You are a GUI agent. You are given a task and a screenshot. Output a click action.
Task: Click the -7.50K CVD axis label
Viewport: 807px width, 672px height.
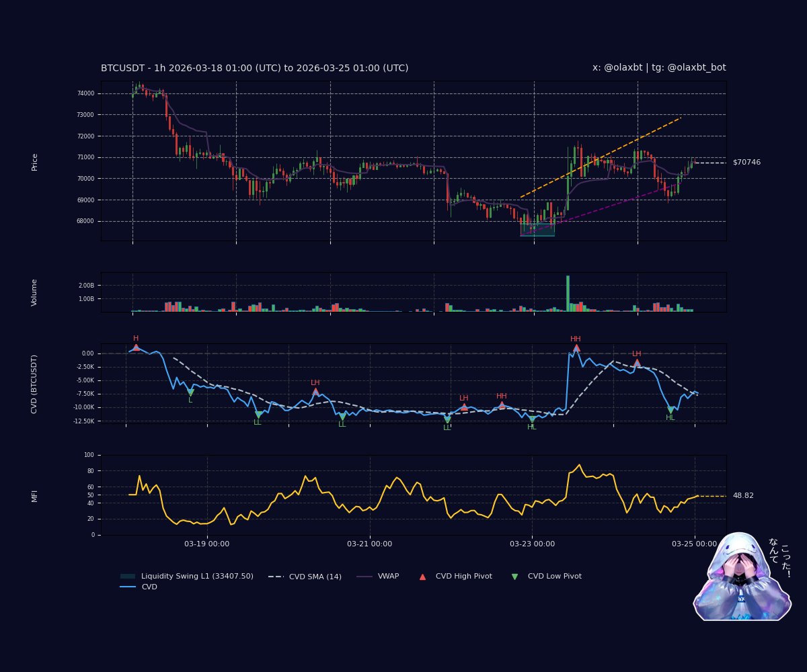[85, 394]
